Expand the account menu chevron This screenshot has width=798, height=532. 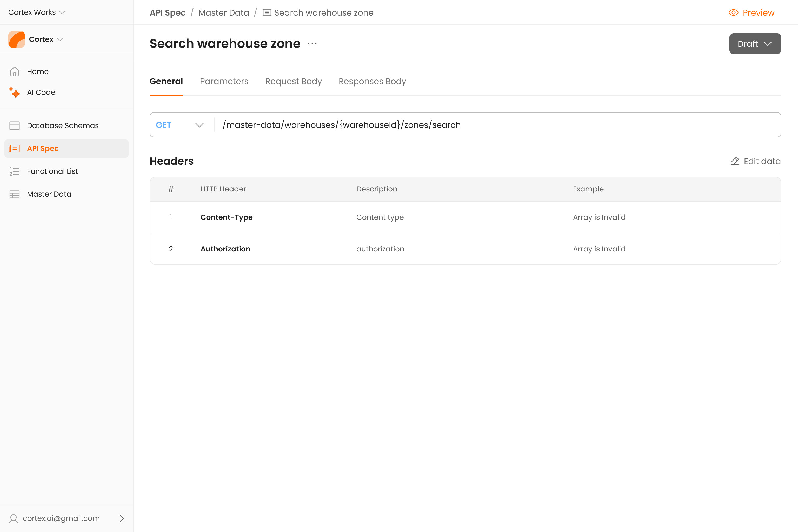pyautogui.click(x=122, y=518)
